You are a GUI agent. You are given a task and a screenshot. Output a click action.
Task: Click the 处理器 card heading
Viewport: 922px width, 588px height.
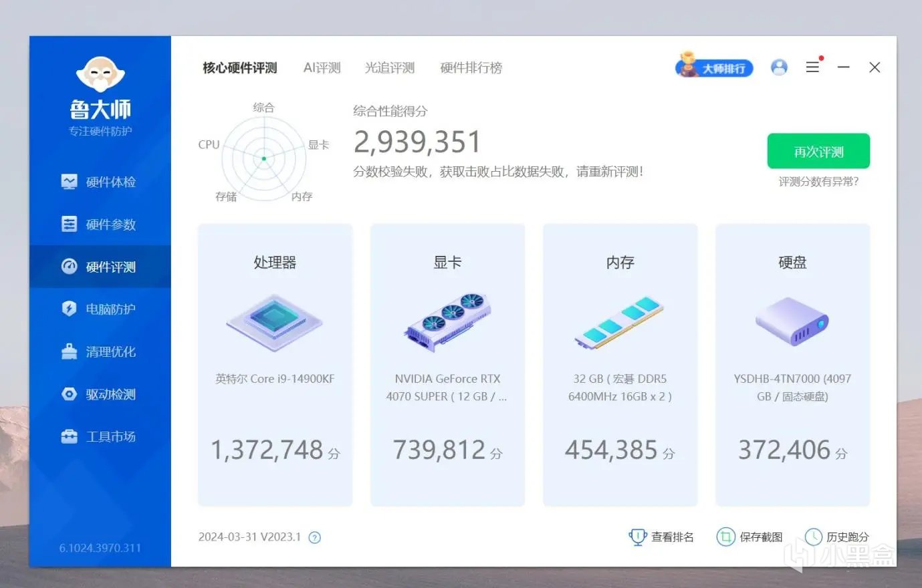pyautogui.click(x=275, y=263)
